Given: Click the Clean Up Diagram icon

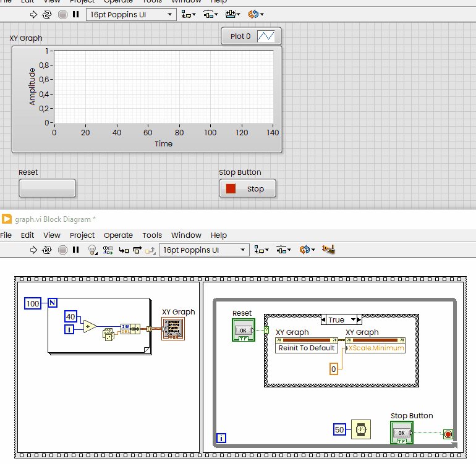Looking at the screenshot, I should (328, 250).
